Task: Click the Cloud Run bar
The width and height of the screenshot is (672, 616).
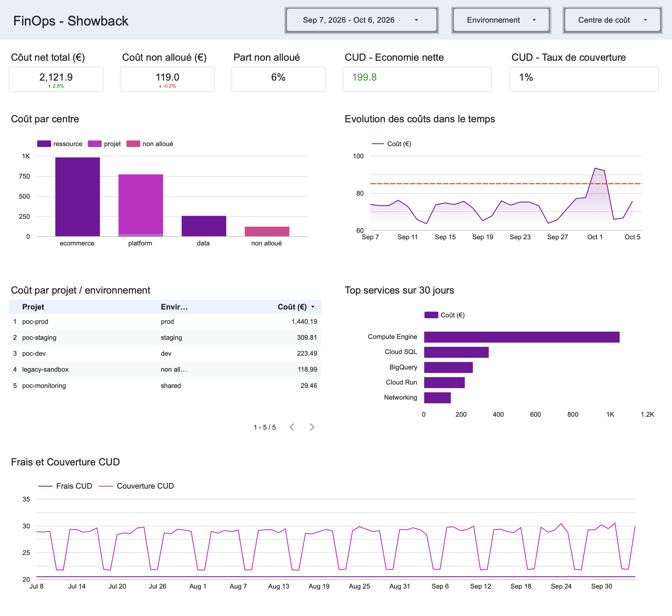Action: tap(444, 382)
